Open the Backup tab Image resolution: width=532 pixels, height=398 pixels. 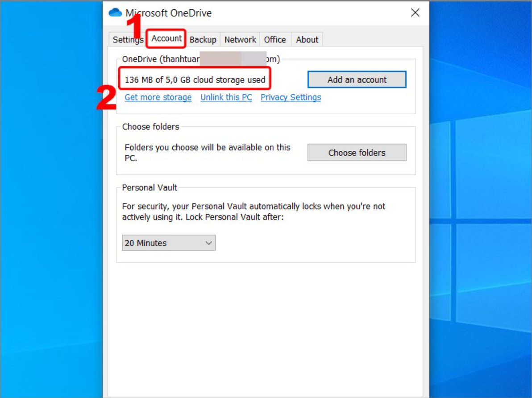click(203, 40)
